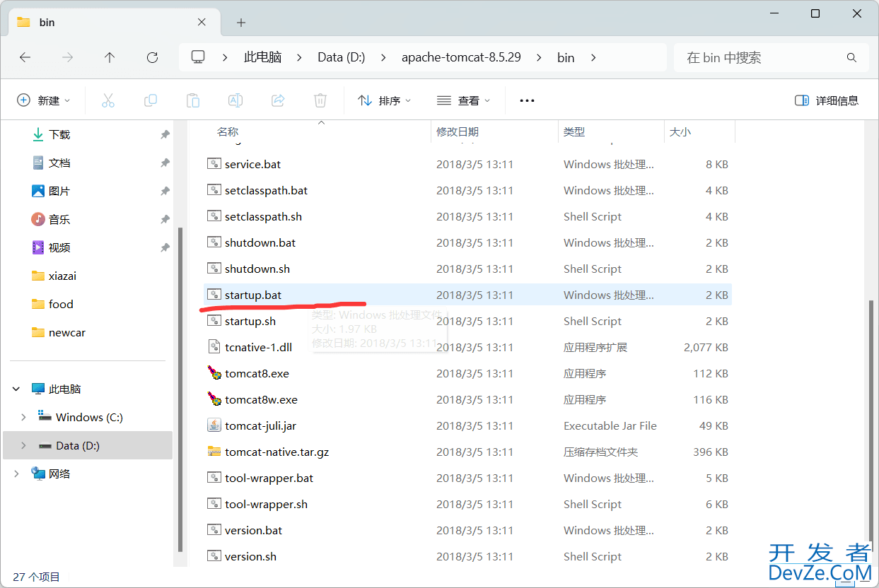Expand the Data (D:) drive node

coord(23,445)
